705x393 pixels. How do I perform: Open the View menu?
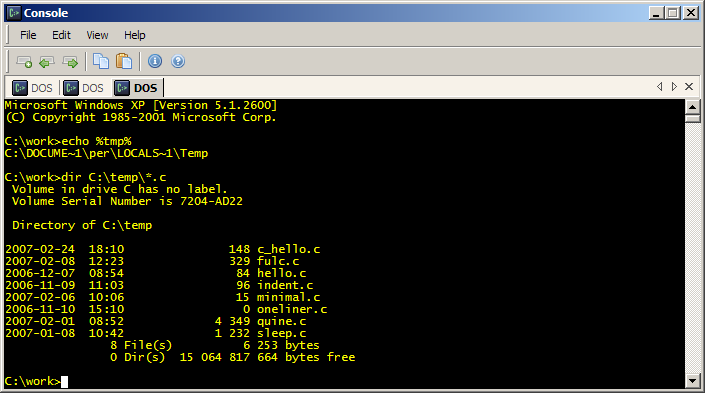[97, 35]
